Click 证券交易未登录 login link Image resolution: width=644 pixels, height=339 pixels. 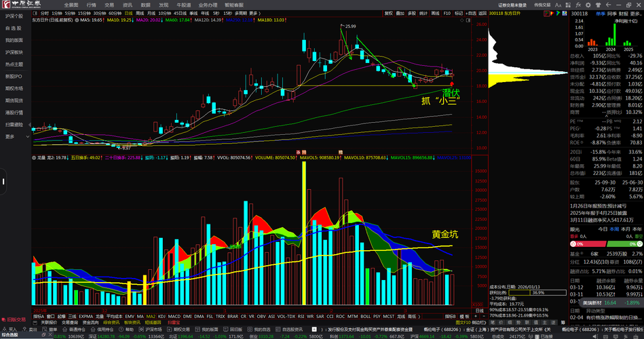coord(512,5)
